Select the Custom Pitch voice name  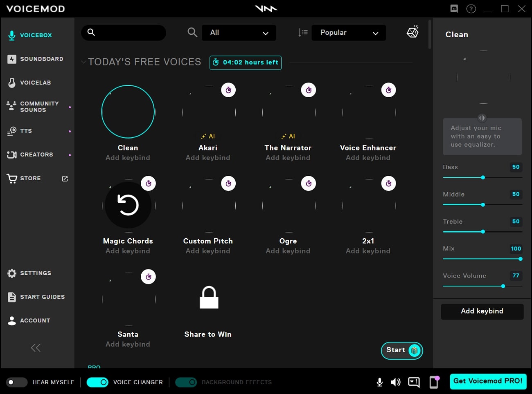[x=208, y=241]
